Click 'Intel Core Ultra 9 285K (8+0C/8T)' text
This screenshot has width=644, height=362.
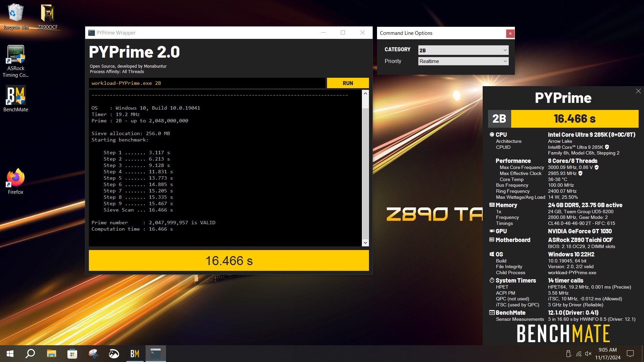point(592,135)
